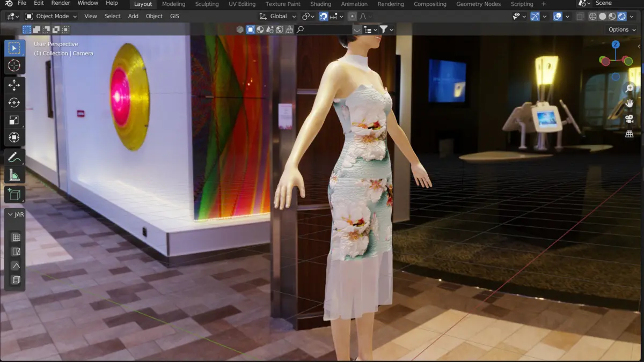This screenshot has width=644, height=362.
Task: Open the viewport Object menu
Action: tap(154, 16)
